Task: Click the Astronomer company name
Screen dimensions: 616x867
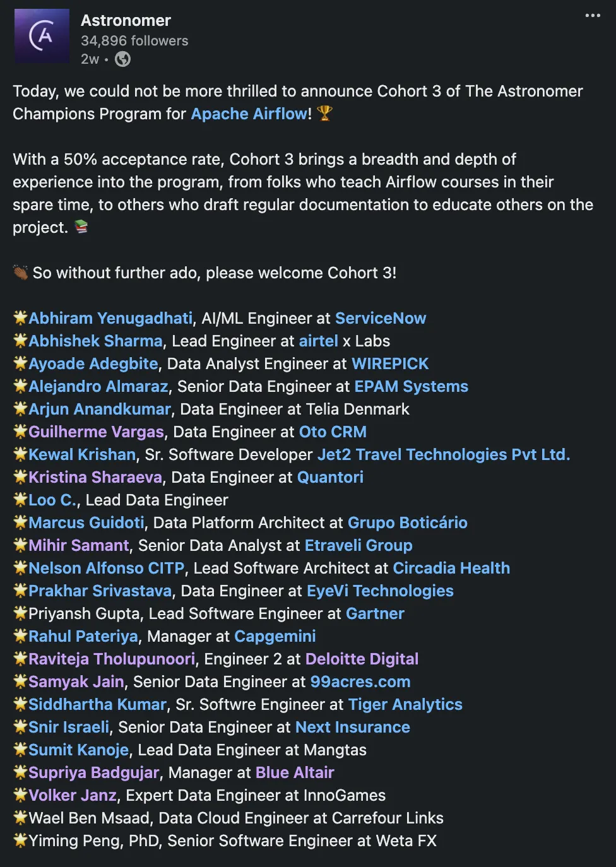Action: pyautogui.click(x=125, y=20)
